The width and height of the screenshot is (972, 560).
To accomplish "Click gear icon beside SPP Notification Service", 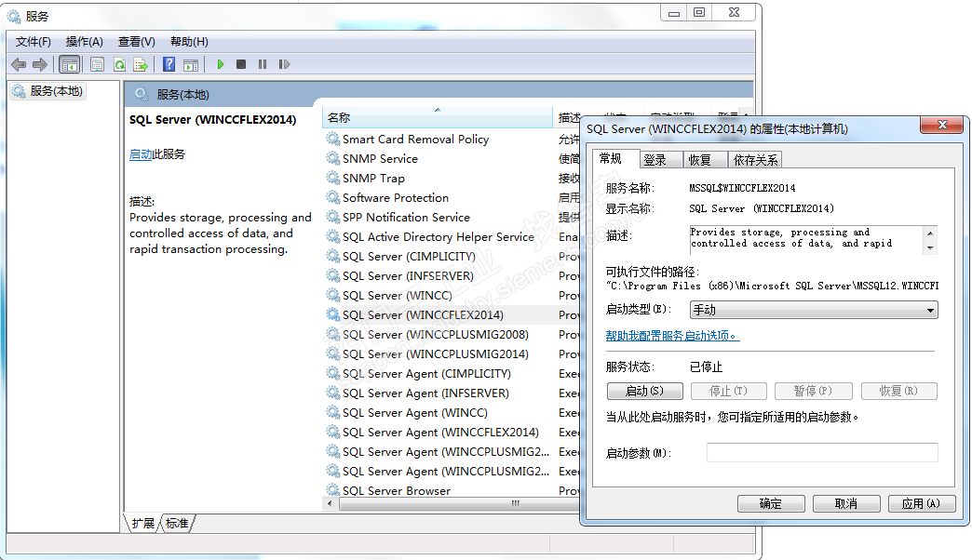I will (x=333, y=217).
